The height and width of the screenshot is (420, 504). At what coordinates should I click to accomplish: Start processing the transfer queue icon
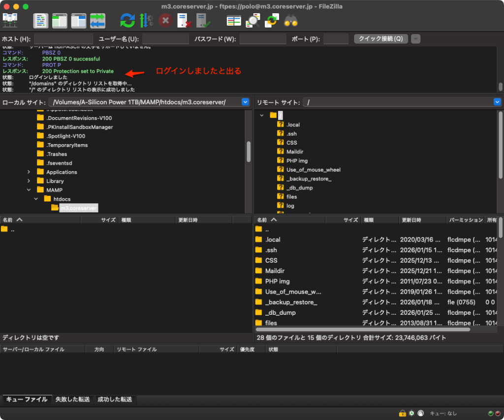point(147,20)
